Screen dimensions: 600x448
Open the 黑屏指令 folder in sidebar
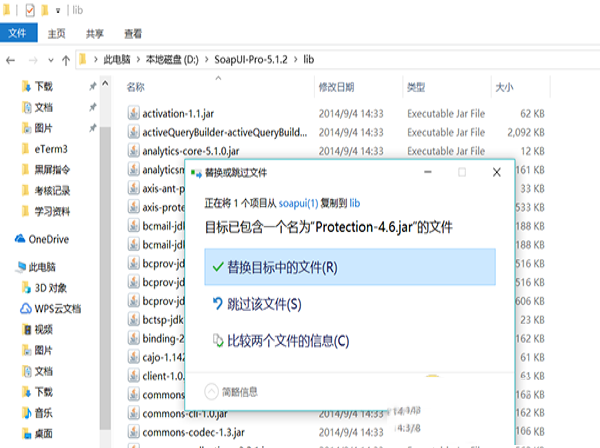pyautogui.click(x=46, y=169)
